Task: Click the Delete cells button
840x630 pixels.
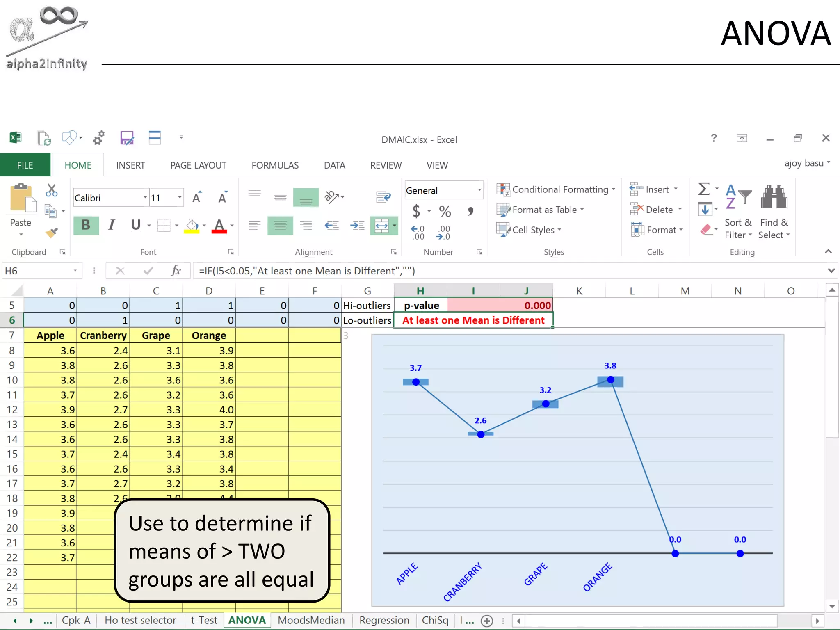Action: click(x=655, y=210)
